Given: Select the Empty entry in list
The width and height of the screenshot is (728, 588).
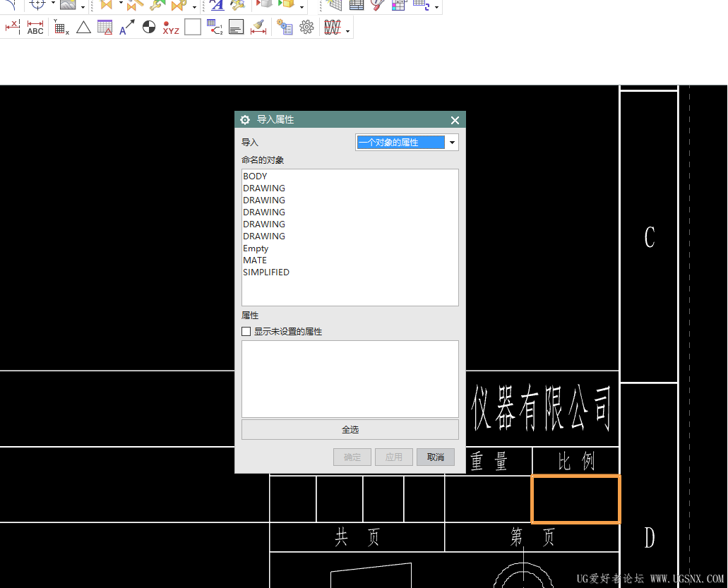Looking at the screenshot, I should (x=256, y=248).
